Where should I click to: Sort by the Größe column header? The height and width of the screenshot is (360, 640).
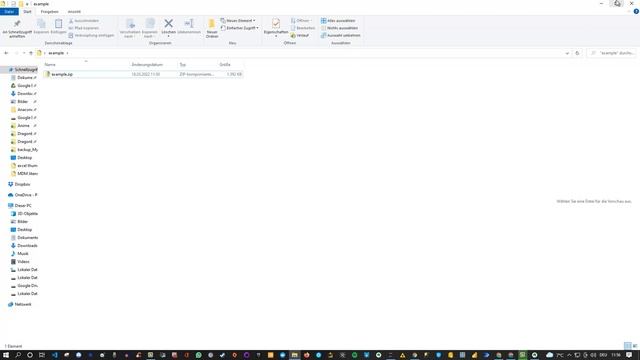coord(231,64)
